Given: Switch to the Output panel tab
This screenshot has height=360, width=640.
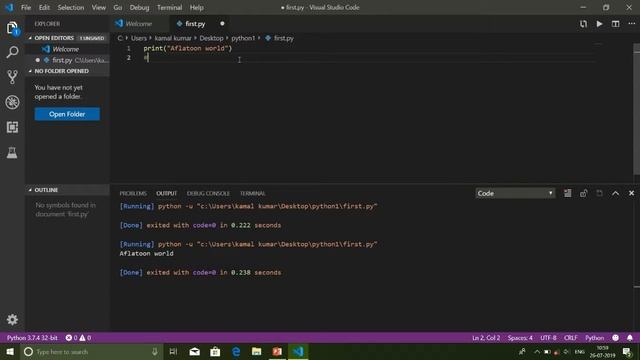Looking at the screenshot, I should click(167, 193).
